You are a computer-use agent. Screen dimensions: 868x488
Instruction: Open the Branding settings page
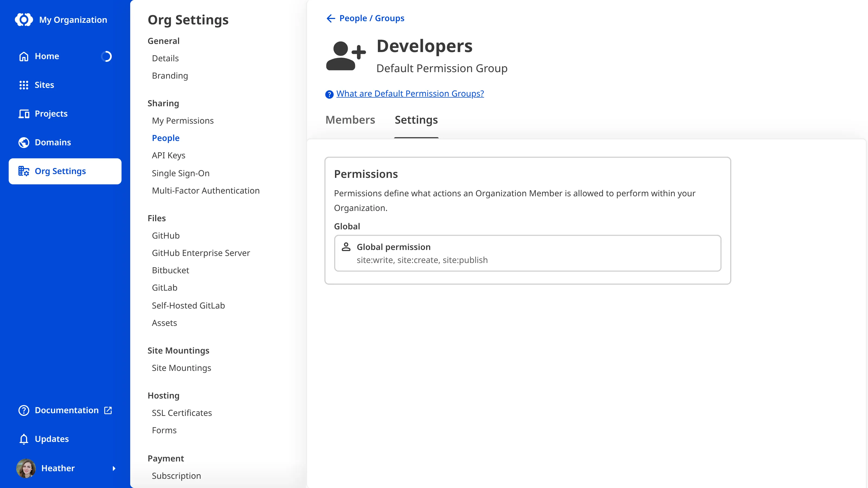point(170,76)
